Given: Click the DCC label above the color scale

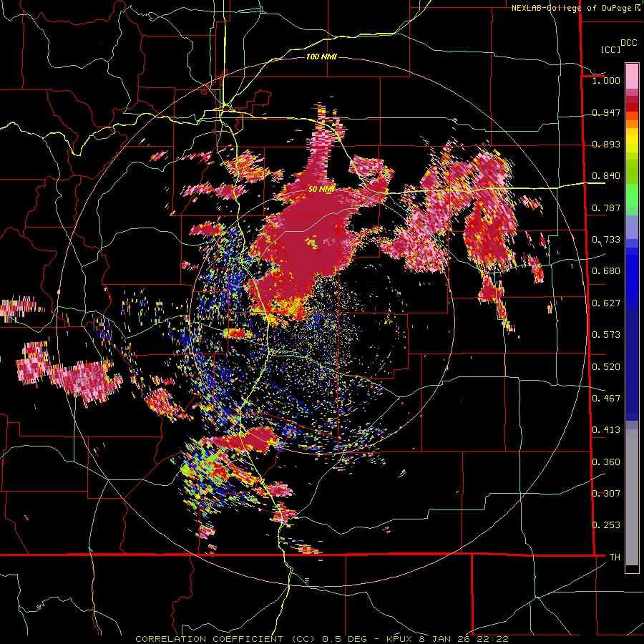Looking at the screenshot, I should (629, 43).
